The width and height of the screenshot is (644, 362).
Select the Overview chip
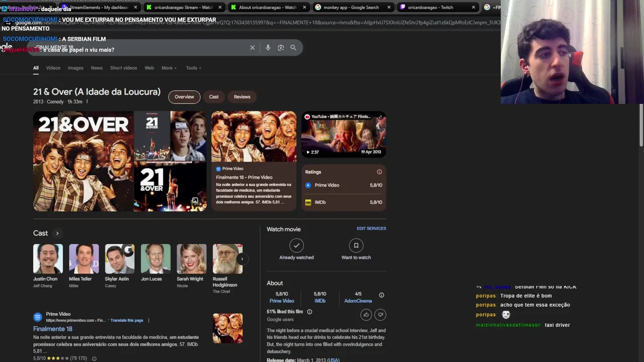click(x=184, y=97)
